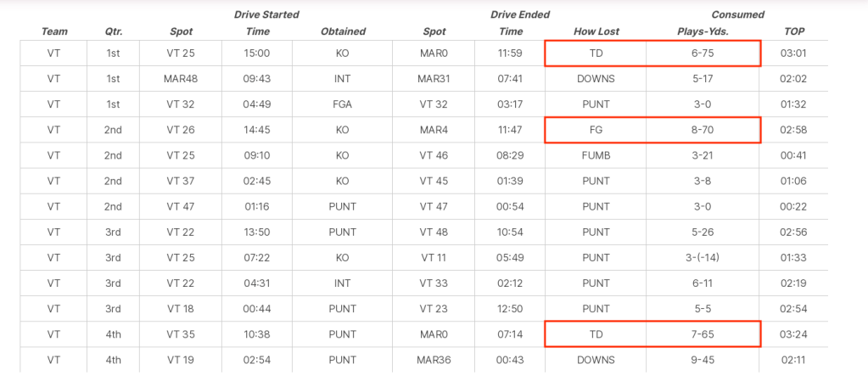The image size is (868, 381).
Task: Click the Consumed group heading
Action: point(738,14)
